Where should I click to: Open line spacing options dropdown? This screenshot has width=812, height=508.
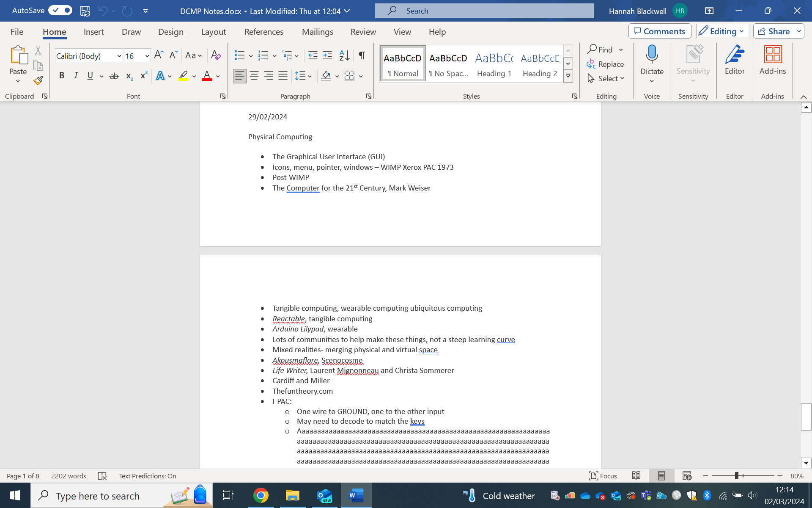[x=304, y=76]
